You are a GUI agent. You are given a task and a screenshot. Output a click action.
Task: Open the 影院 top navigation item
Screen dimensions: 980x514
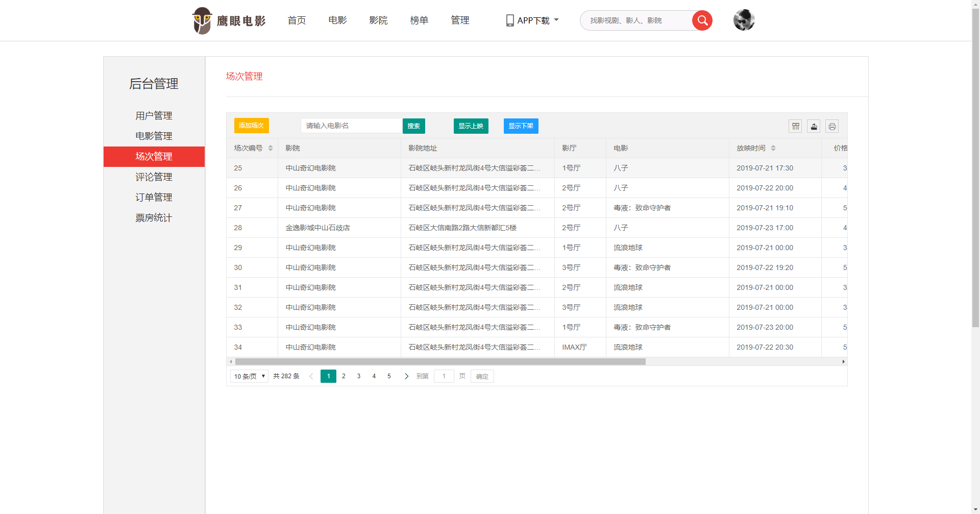tap(378, 20)
